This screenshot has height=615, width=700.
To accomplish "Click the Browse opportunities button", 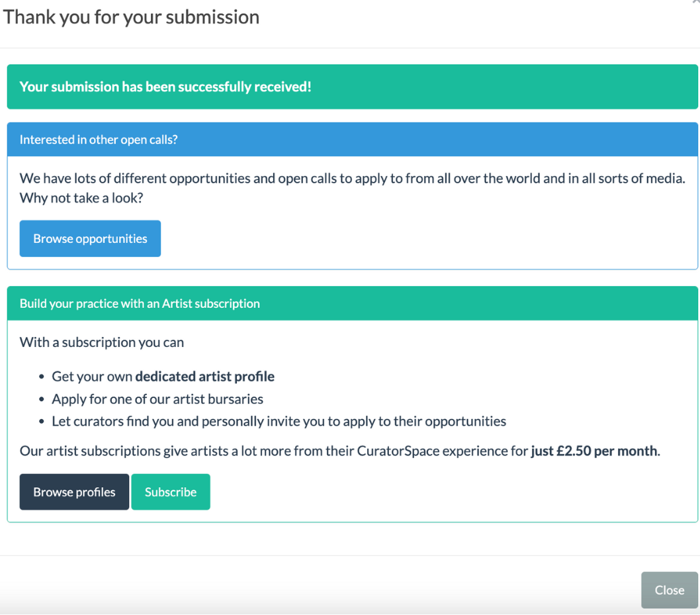I will click(90, 238).
